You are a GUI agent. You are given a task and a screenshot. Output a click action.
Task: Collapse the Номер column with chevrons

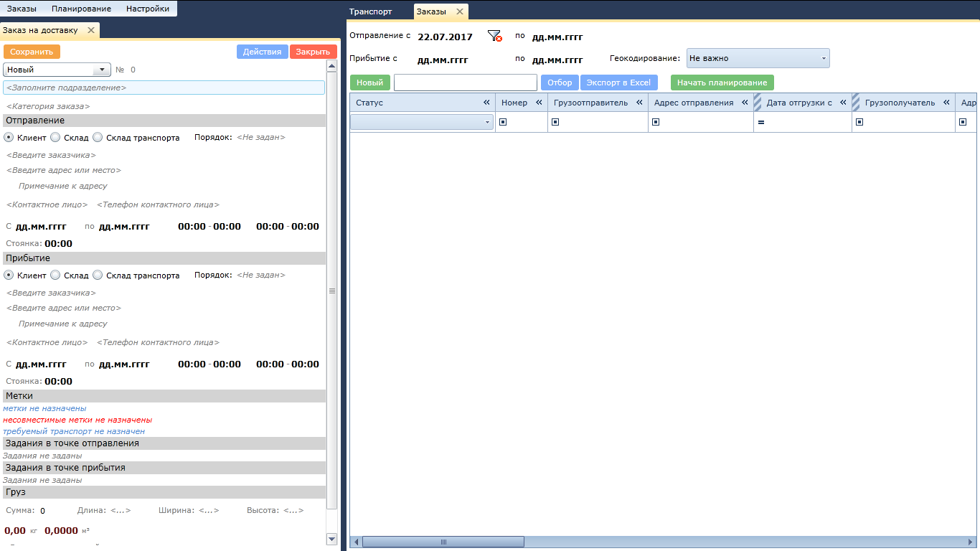tap(539, 103)
